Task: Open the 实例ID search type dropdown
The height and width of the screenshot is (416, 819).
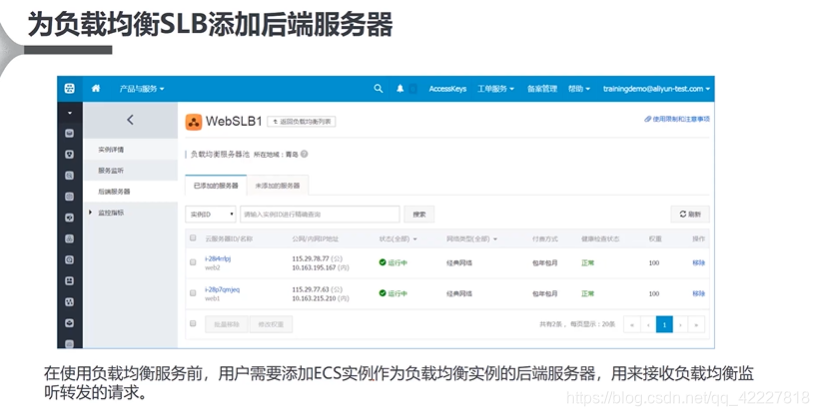Action: pos(210,214)
